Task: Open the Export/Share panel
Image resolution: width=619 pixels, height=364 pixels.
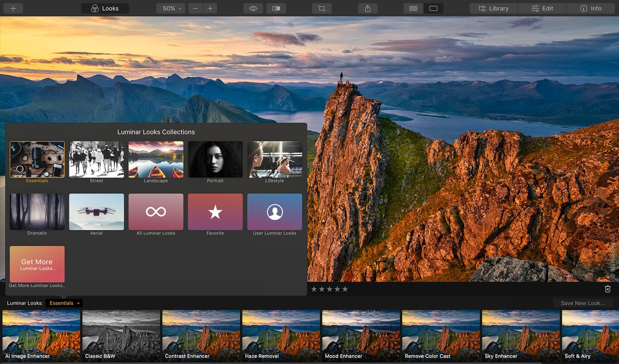Action: click(367, 8)
